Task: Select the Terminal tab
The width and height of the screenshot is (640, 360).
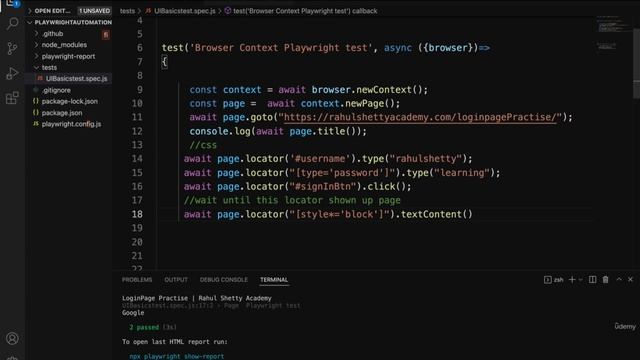Action: tap(274, 280)
